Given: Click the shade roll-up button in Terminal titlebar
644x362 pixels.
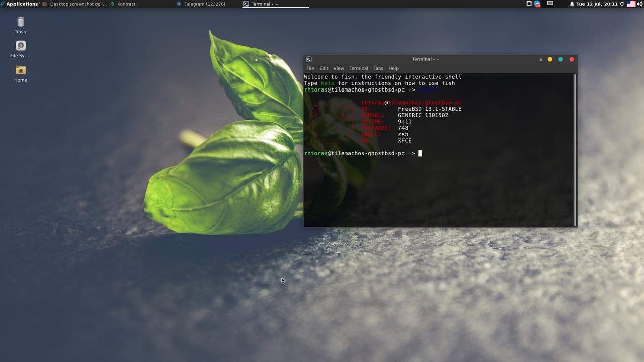Looking at the screenshot, I should [x=541, y=59].
